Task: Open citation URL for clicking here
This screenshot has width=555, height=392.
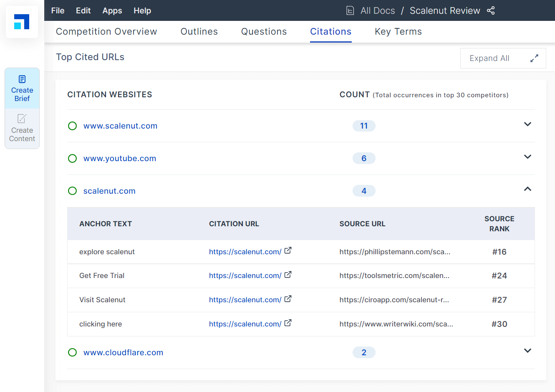Action: [x=245, y=324]
